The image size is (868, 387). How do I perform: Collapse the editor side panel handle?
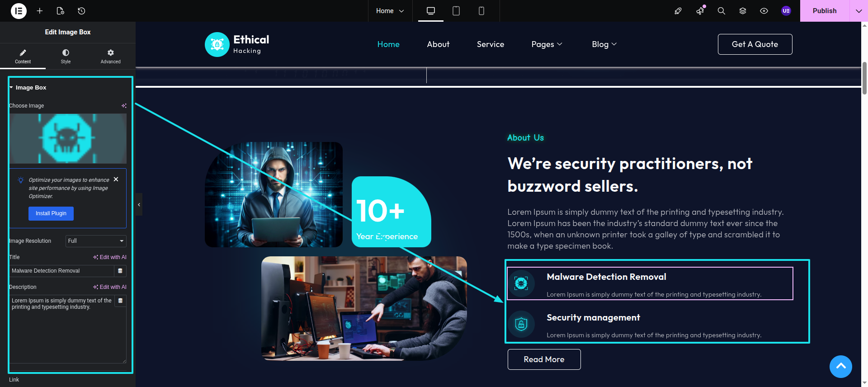click(x=139, y=205)
